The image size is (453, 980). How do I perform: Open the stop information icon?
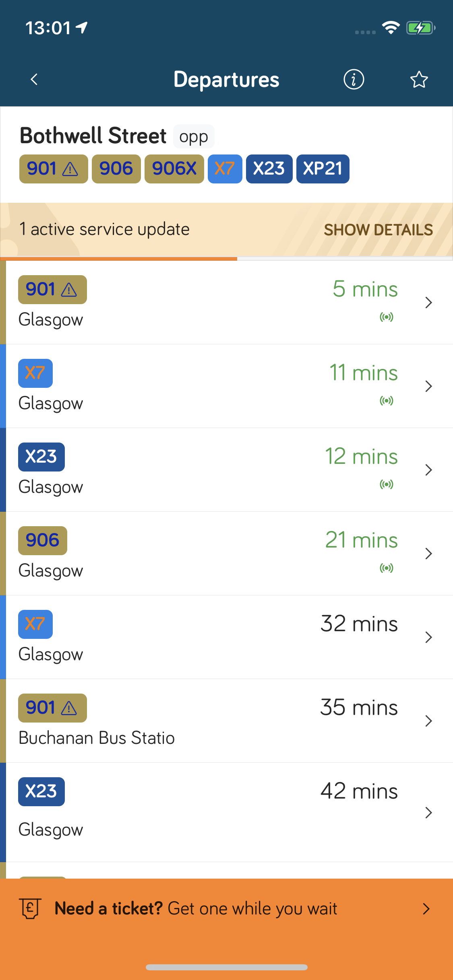[354, 79]
